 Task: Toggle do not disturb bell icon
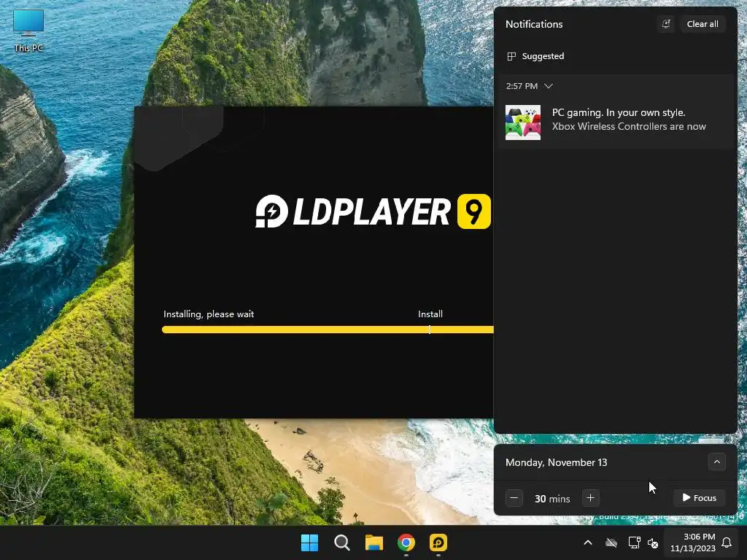666,24
